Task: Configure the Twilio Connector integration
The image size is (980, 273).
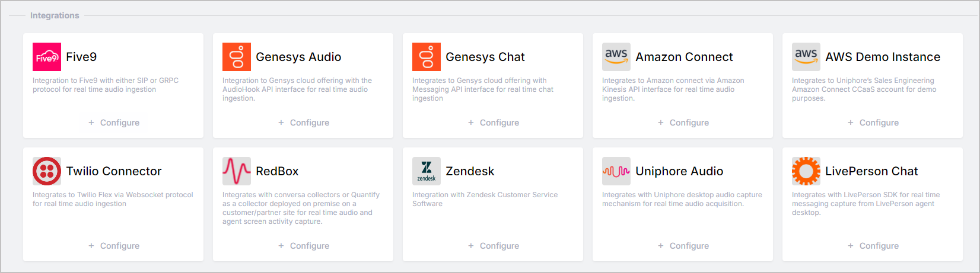Action: click(x=113, y=246)
